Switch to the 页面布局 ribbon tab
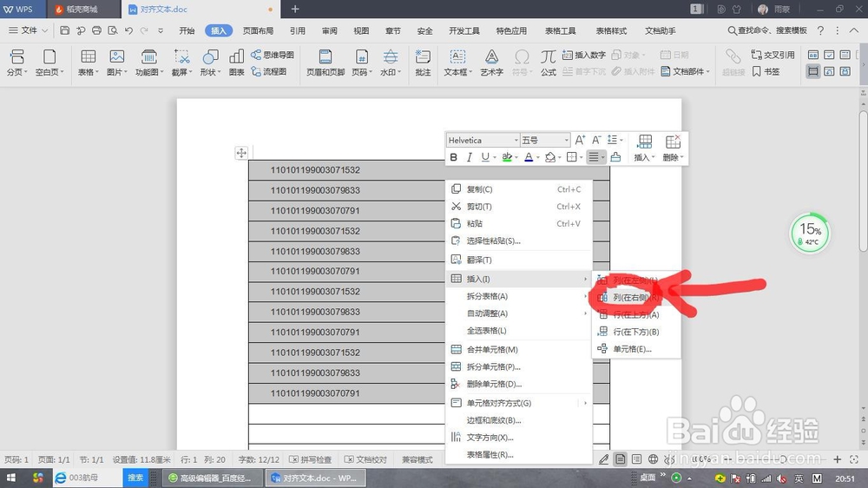The image size is (868, 488). click(x=258, y=30)
